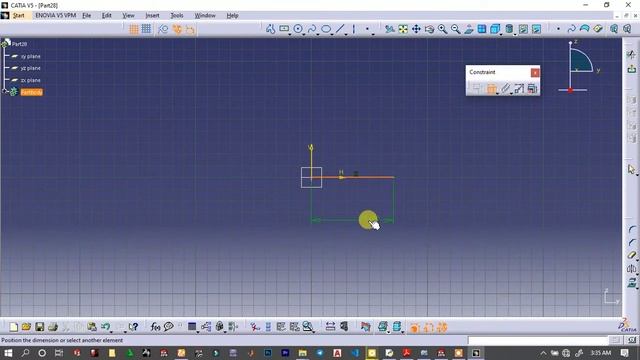
Task: Click the taskbar search magnifier
Action: pyautogui.click(x=25, y=353)
